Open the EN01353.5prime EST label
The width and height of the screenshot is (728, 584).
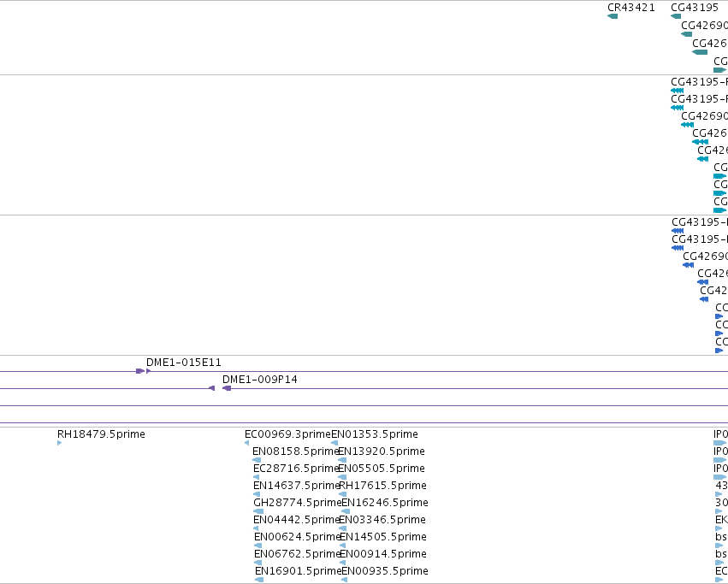(x=375, y=434)
